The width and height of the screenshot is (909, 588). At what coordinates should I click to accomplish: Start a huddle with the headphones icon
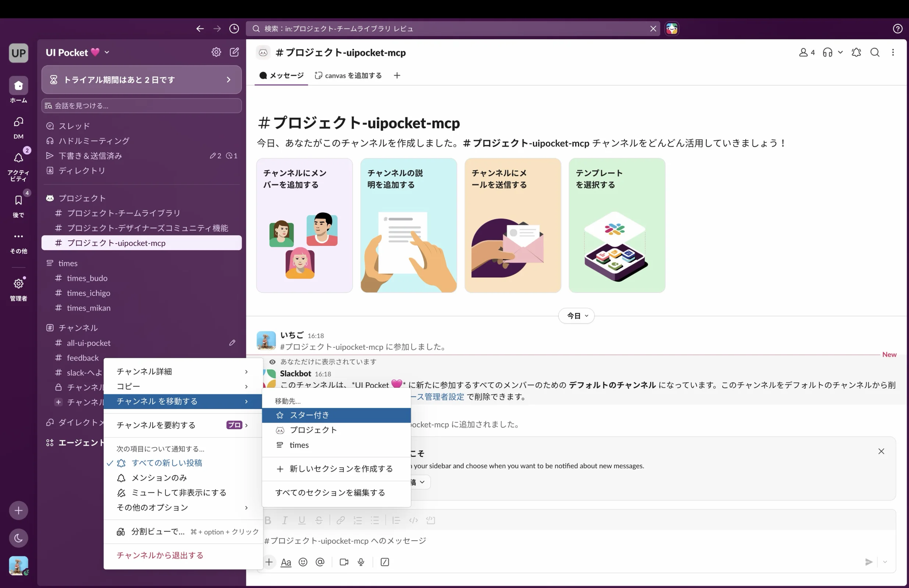click(x=827, y=52)
